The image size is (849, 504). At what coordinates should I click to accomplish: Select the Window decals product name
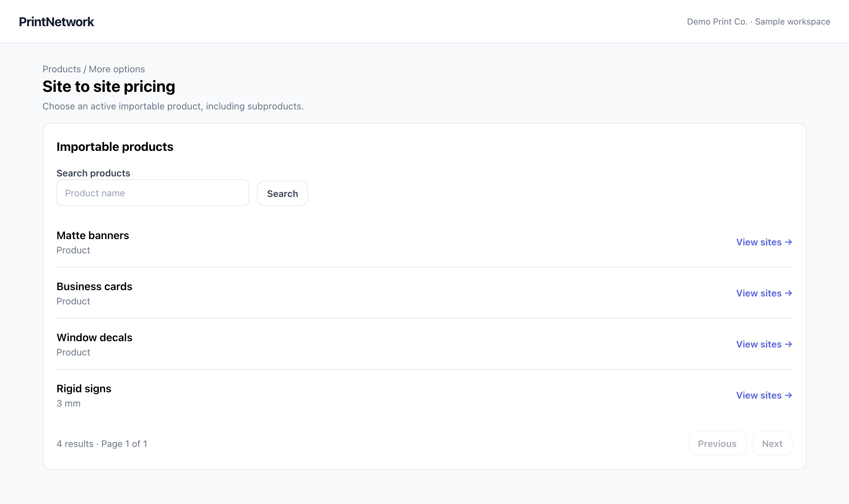point(95,338)
